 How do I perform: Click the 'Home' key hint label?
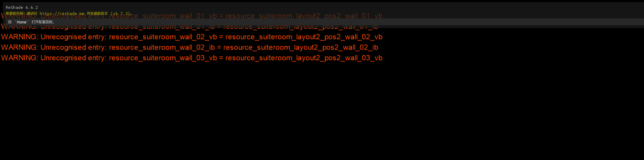pyautogui.click(x=22, y=22)
